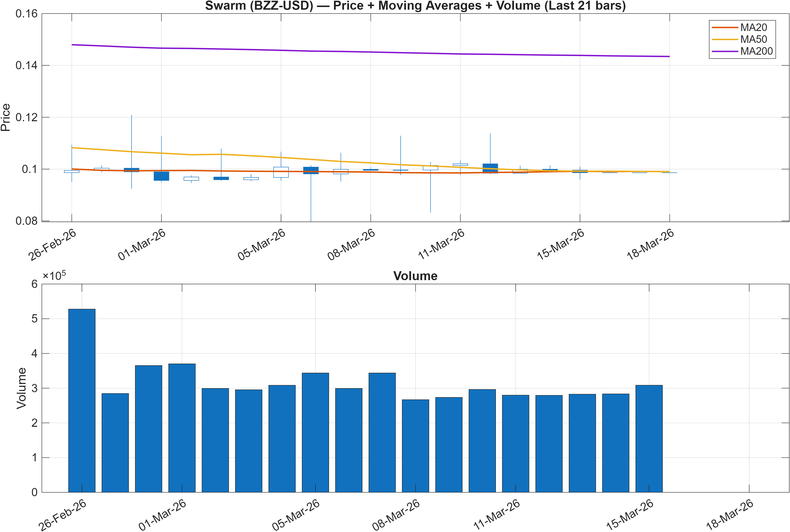The image size is (790, 532).
Task: Click the purple MA200 legend line sample
Action: (725, 51)
